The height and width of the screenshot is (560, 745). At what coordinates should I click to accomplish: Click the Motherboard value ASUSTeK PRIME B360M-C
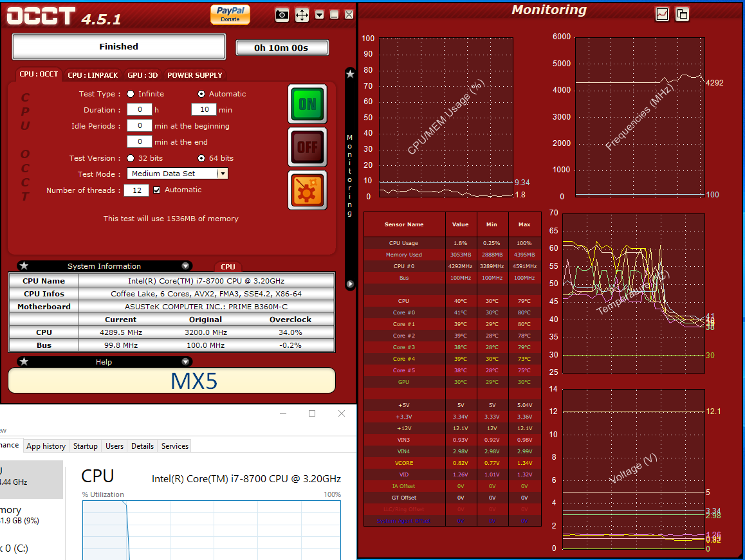(207, 307)
